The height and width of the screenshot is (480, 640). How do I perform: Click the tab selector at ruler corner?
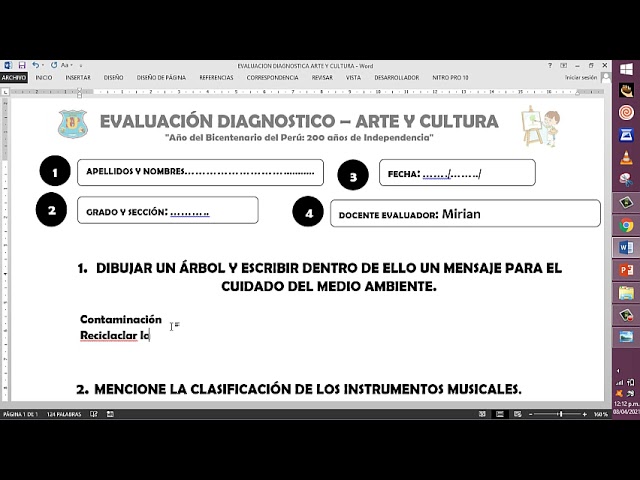pos(5,92)
